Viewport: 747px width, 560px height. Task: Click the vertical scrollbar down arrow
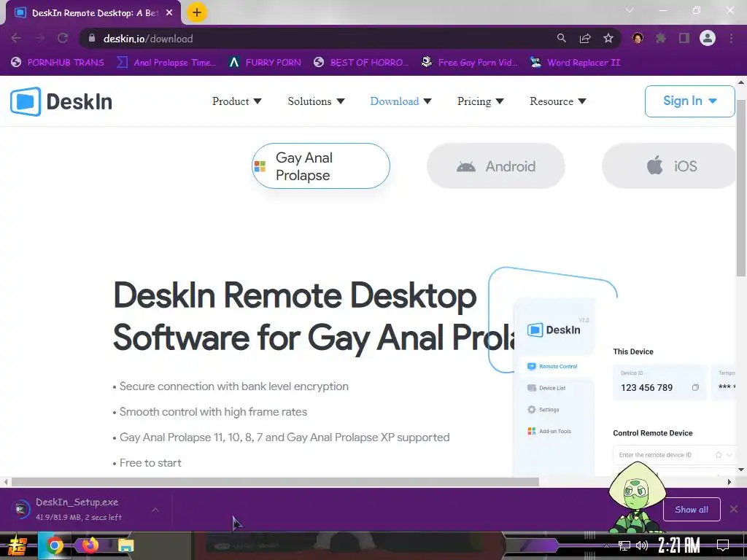(741, 470)
